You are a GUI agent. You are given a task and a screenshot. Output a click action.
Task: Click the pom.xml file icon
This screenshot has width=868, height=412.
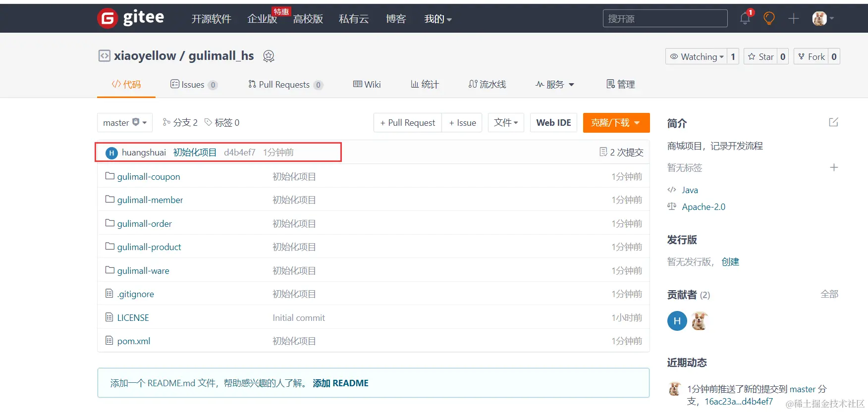(x=109, y=341)
